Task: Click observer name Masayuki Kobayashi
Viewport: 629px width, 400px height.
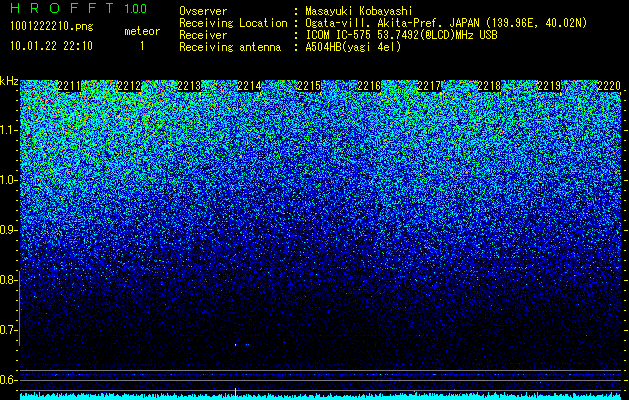Action: pyautogui.click(x=359, y=11)
